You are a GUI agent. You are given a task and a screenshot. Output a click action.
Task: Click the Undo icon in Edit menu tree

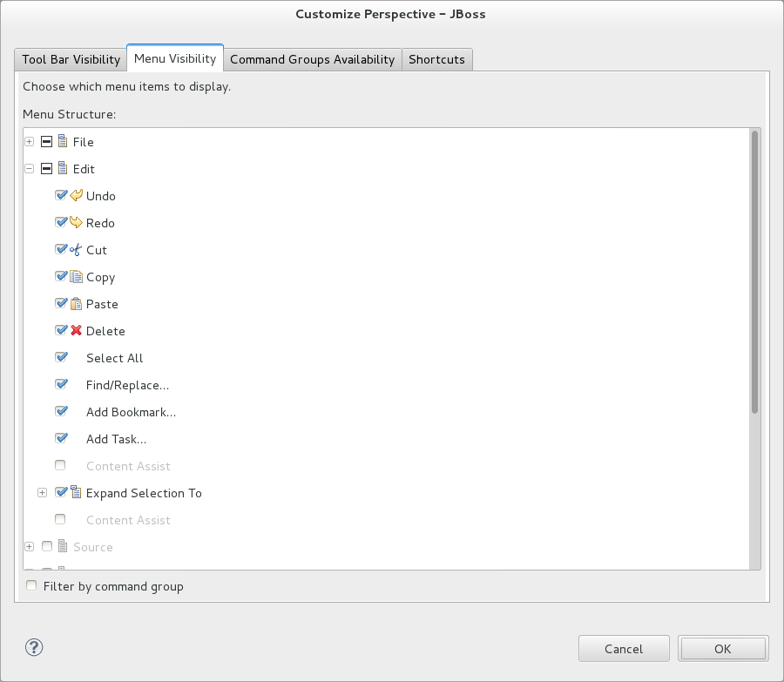coord(78,195)
